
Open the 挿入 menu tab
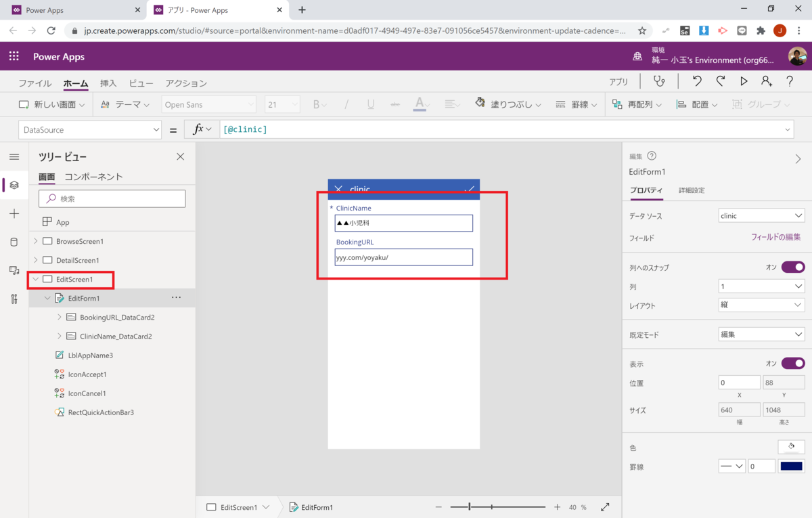click(108, 83)
